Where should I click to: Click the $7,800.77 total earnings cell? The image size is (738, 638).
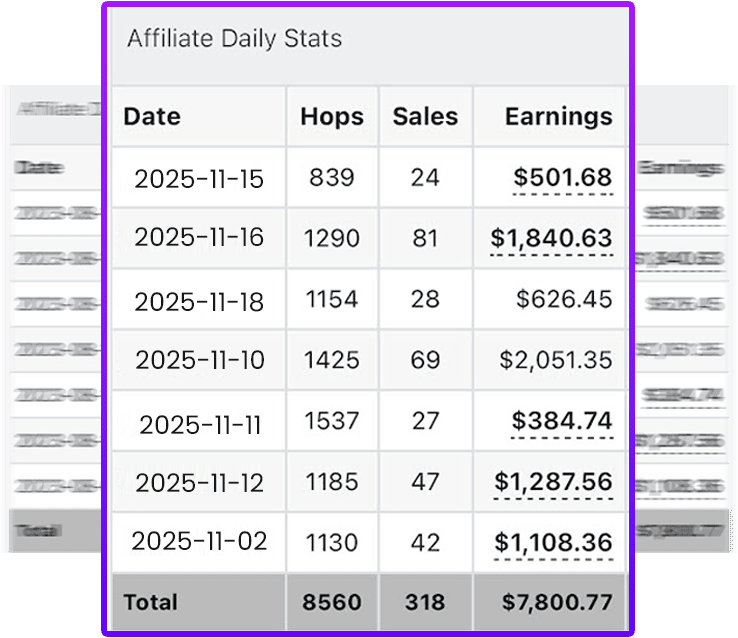[x=558, y=602]
